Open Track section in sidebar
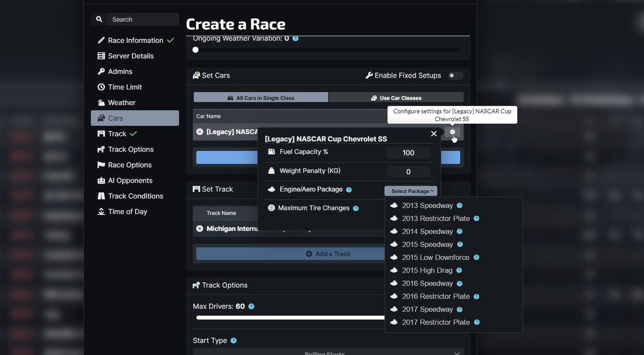The height and width of the screenshot is (355, 644). (135, 134)
